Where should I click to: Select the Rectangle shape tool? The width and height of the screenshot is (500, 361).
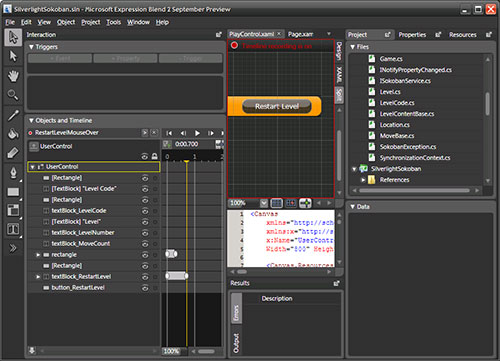pyautogui.click(x=13, y=192)
